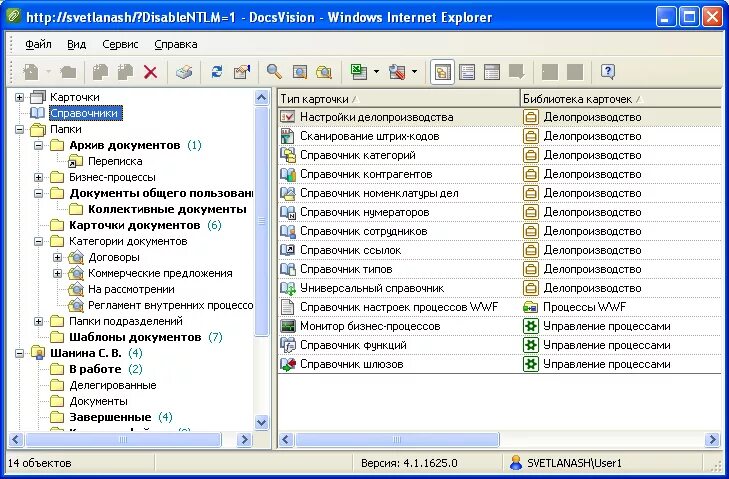Select the Завершенные folder

[110, 417]
